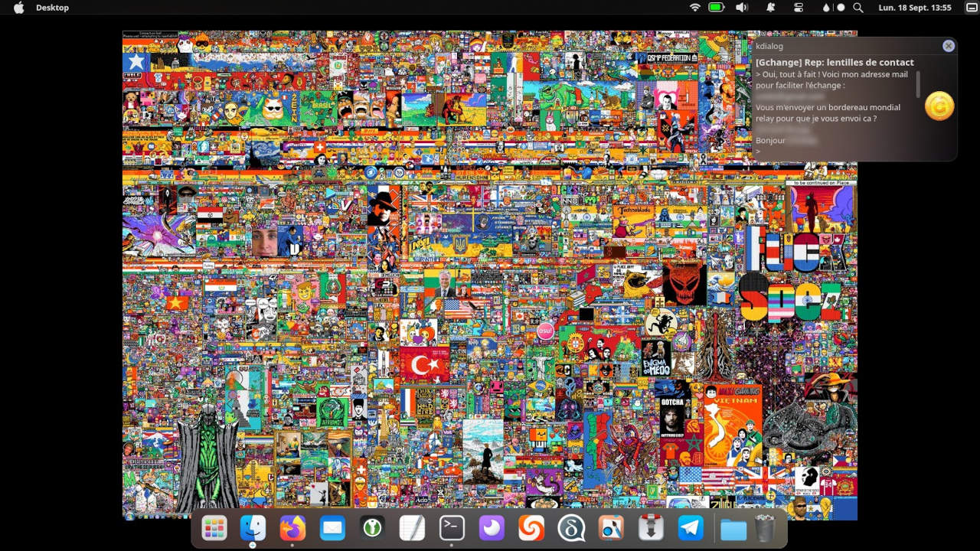Open Finder from the dock
This screenshot has height=551, width=980.
tap(253, 528)
